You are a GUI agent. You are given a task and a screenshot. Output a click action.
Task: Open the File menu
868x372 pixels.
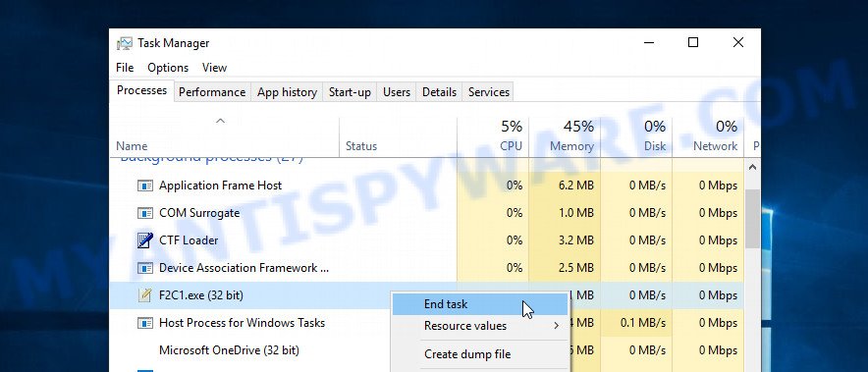(x=125, y=68)
